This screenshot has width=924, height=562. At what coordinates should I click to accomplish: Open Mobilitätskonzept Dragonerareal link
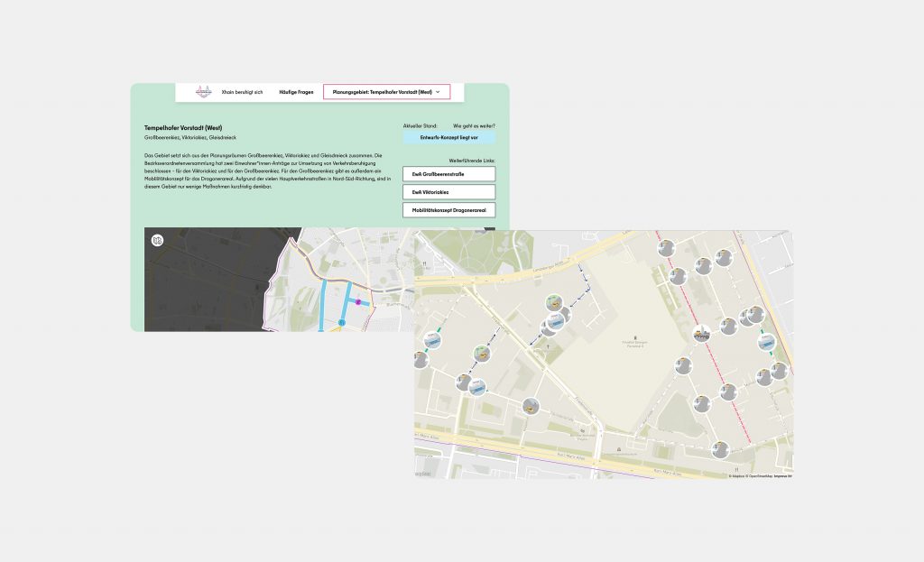448,210
